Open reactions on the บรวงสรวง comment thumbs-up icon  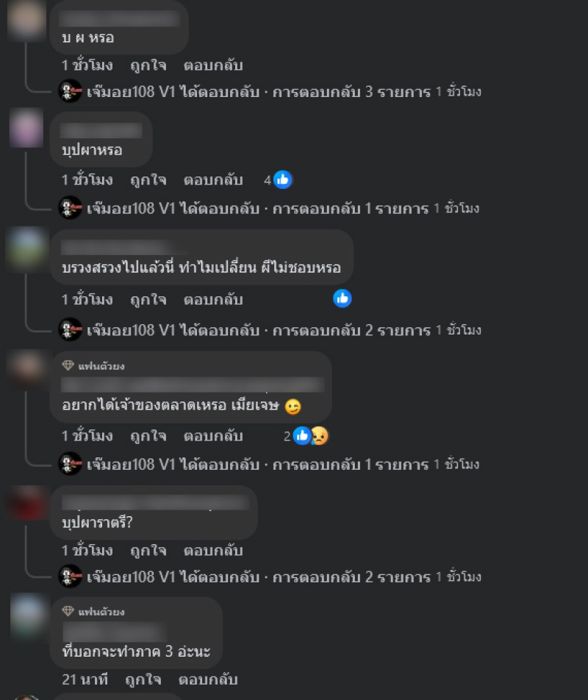pos(343,299)
